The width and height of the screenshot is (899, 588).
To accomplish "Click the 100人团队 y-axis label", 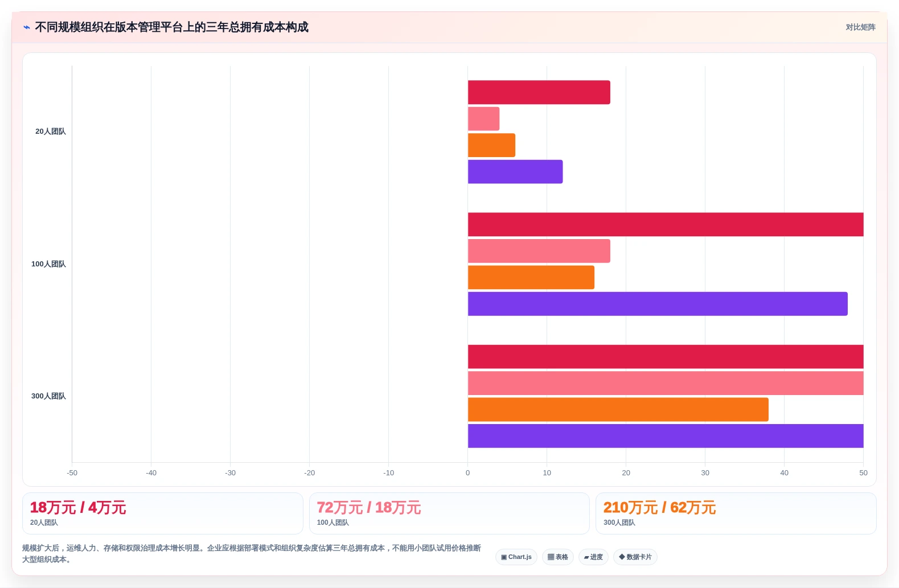I will point(48,264).
